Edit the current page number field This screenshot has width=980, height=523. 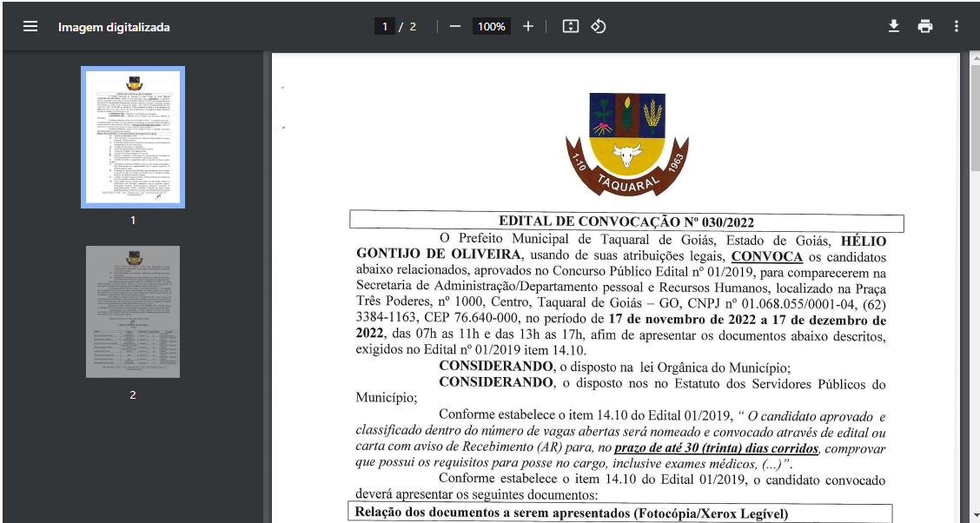click(385, 26)
